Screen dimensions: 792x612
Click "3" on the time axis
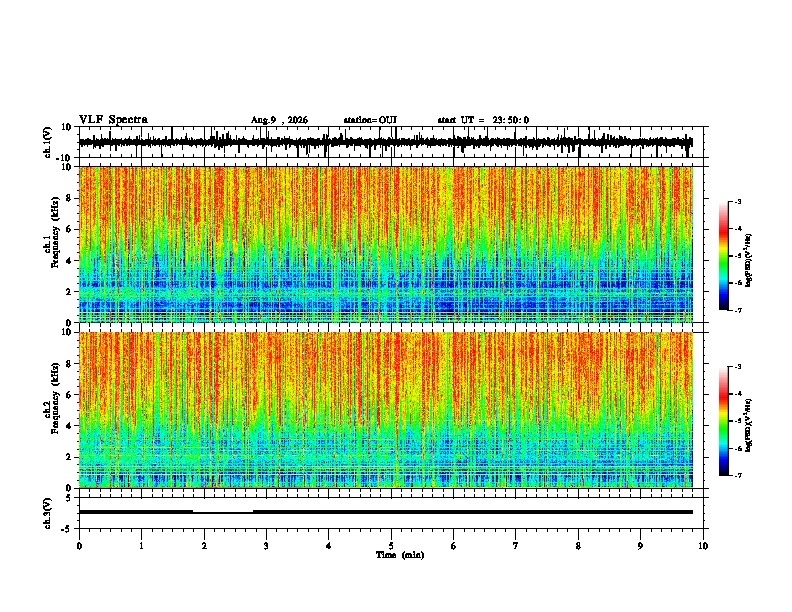[x=266, y=546]
